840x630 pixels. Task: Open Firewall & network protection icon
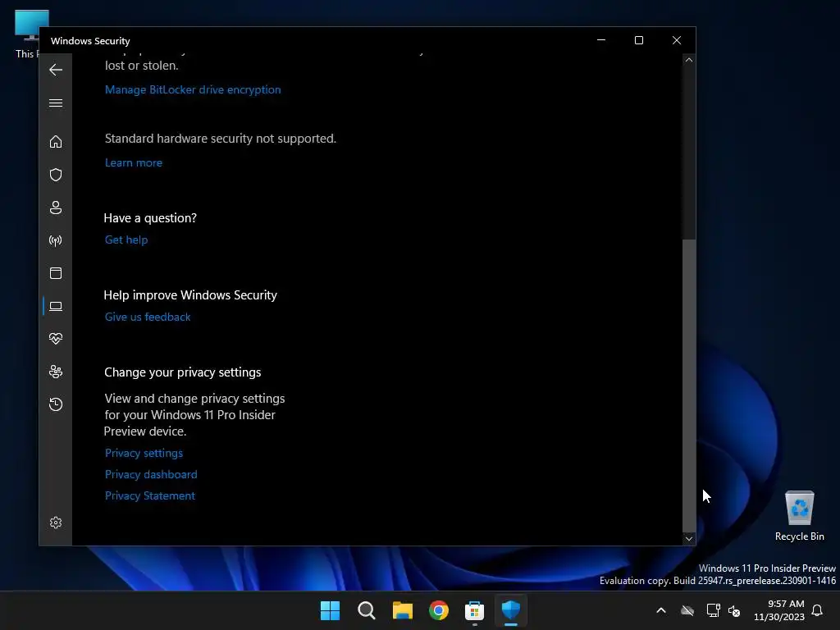pyautogui.click(x=56, y=240)
